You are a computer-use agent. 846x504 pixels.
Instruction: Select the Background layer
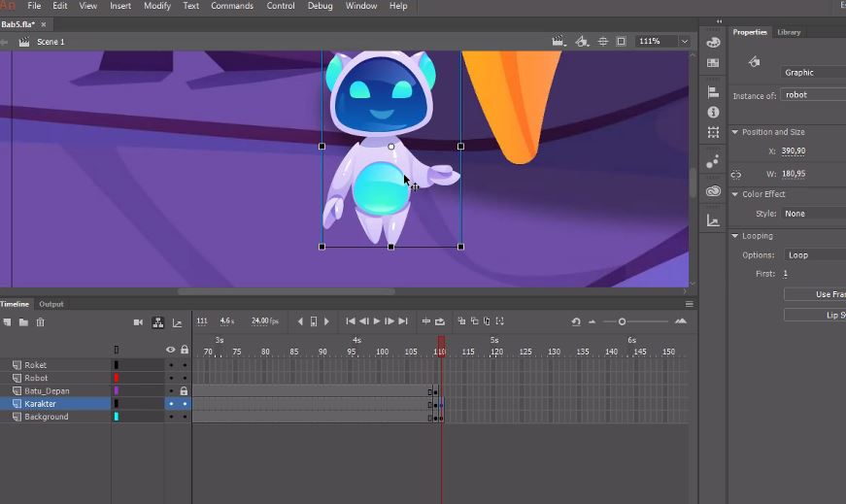[47, 417]
